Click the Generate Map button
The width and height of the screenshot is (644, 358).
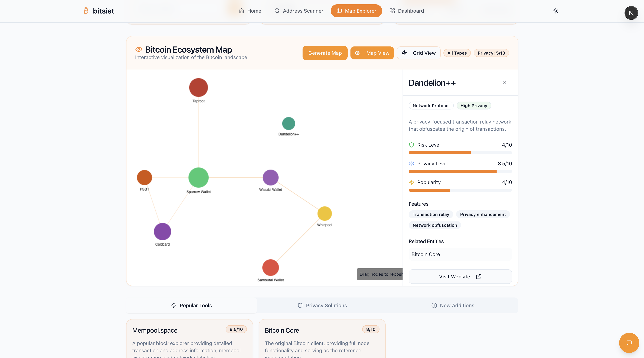[x=325, y=53]
